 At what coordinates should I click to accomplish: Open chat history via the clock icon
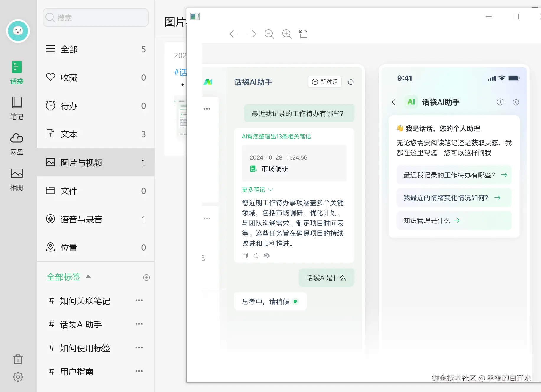click(351, 82)
